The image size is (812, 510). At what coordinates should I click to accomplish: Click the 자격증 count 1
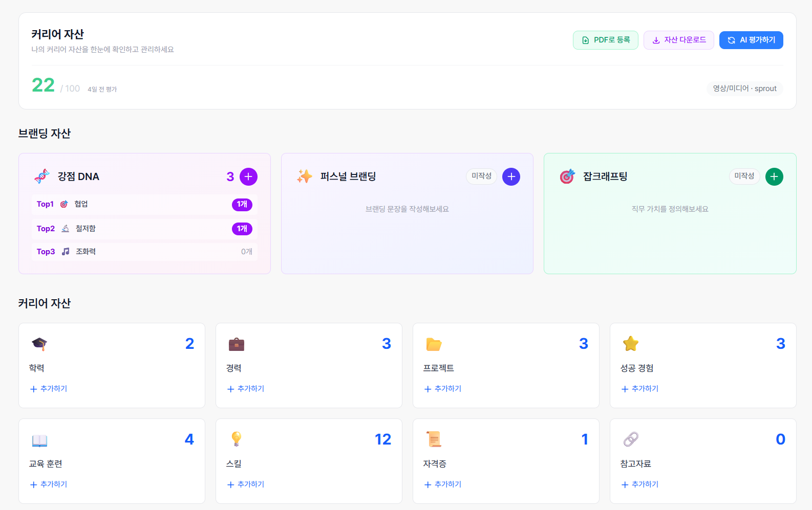(x=585, y=439)
